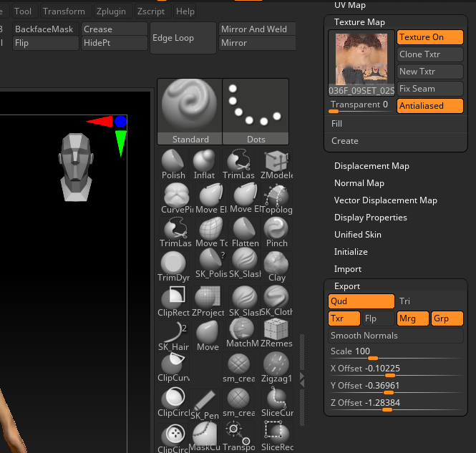Pick the Flatten brush

pyautogui.click(x=246, y=232)
